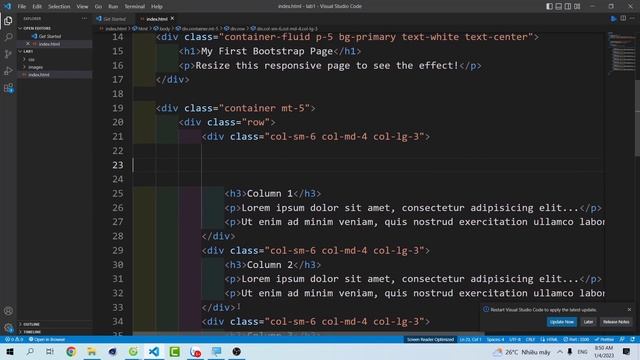Open the Run and Debug view
This screenshot has width=640, height=360.
(8, 71)
